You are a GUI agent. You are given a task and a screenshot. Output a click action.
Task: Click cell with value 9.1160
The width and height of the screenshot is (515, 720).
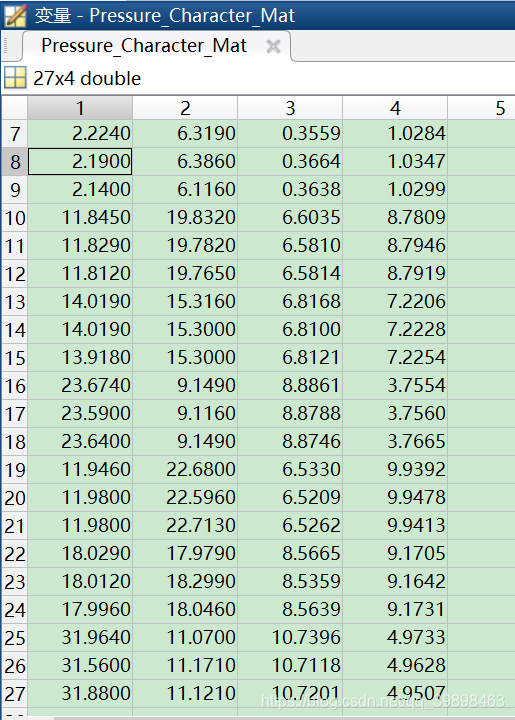pyautogui.click(x=185, y=414)
